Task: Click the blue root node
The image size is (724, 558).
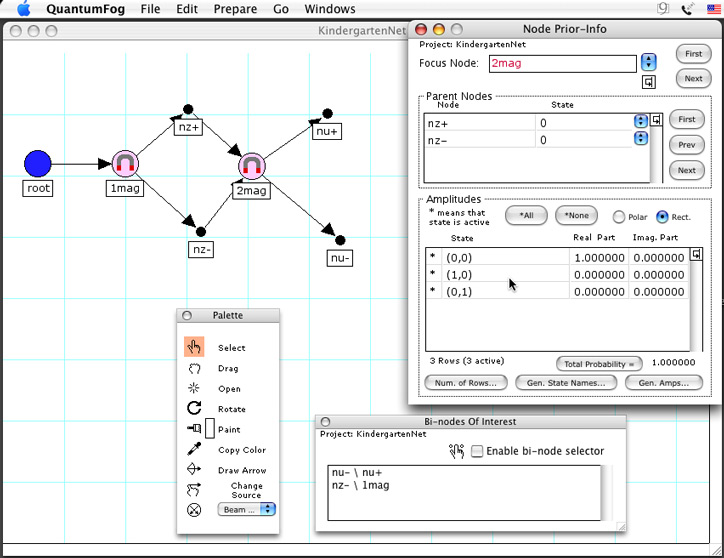Action: click(37, 164)
